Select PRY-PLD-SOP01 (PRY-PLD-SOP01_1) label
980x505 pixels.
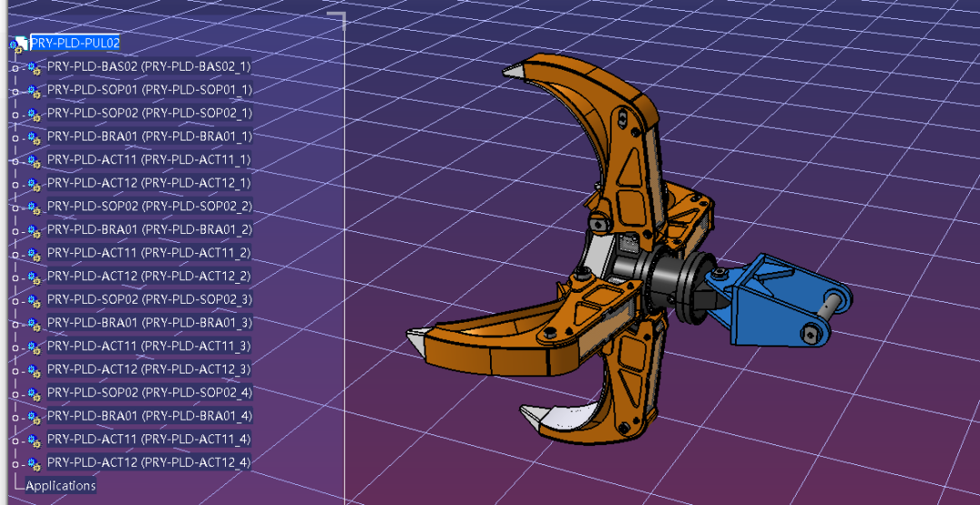tap(150, 89)
